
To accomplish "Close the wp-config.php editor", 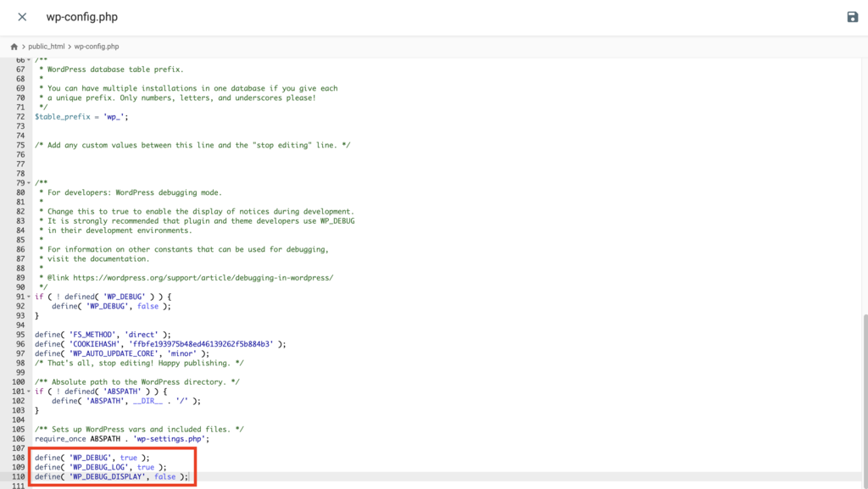I will (21, 16).
